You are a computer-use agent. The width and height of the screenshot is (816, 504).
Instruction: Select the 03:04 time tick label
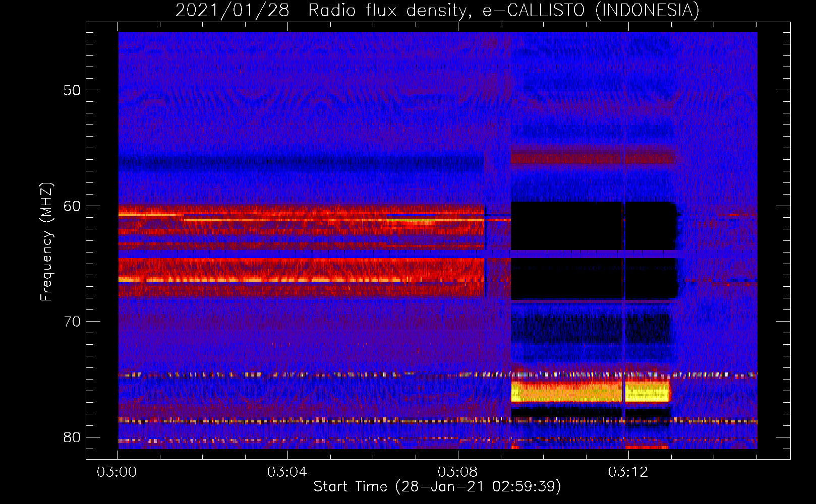click(x=287, y=472)
